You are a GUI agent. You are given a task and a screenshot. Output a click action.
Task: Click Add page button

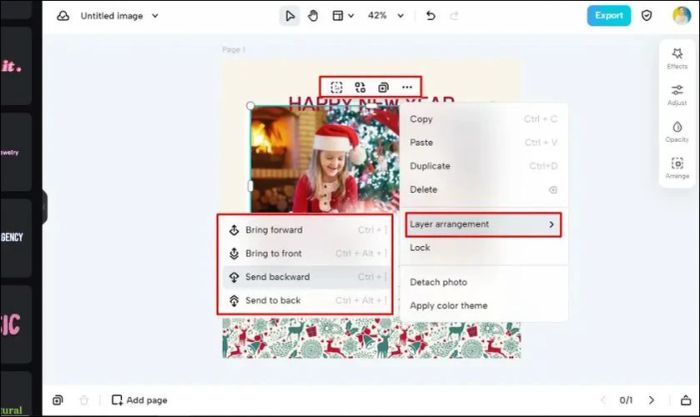coord(139,400)
